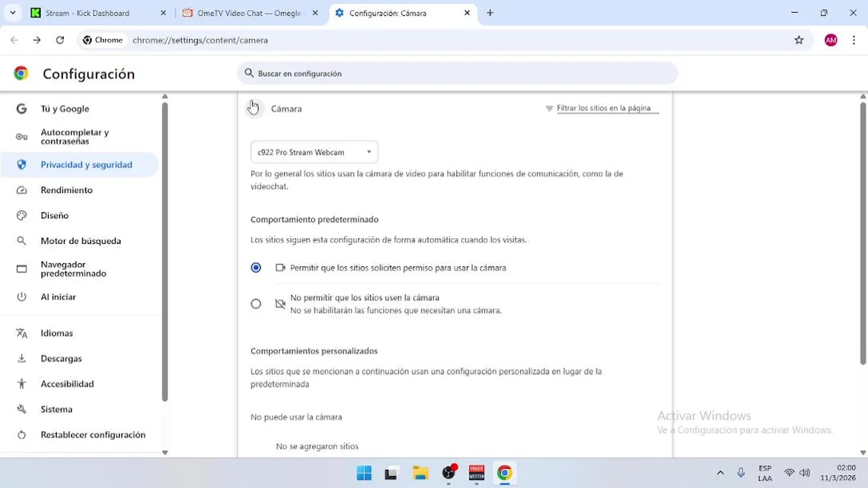Click the microphone icon in system tray

click(741, 473)
